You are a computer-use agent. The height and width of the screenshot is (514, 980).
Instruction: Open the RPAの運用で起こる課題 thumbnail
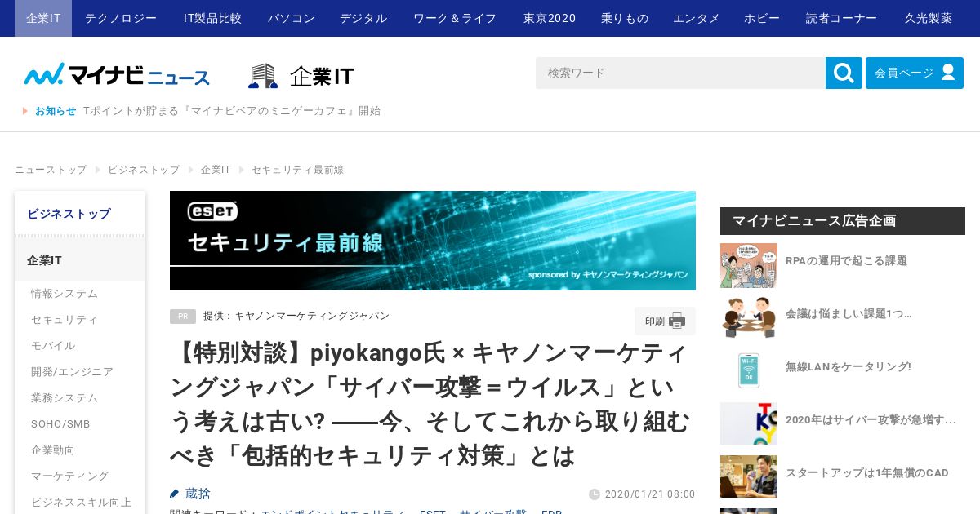749,265
